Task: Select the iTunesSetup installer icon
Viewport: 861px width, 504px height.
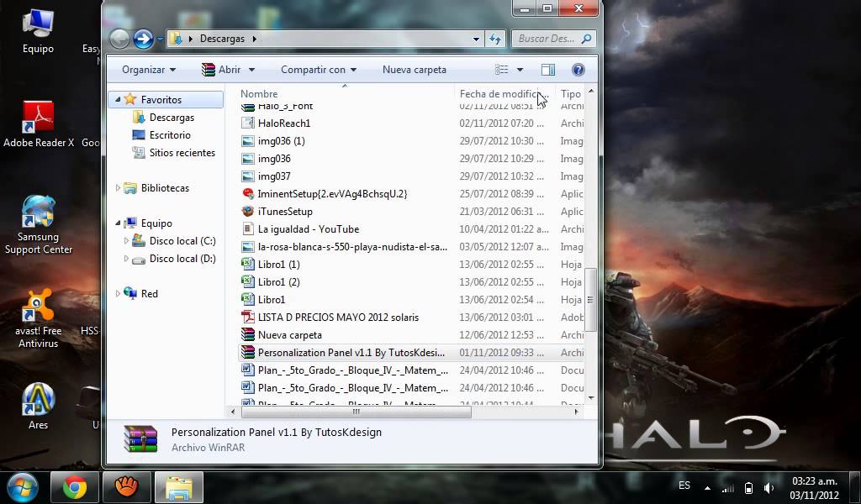Action: (x=248, y=211)
